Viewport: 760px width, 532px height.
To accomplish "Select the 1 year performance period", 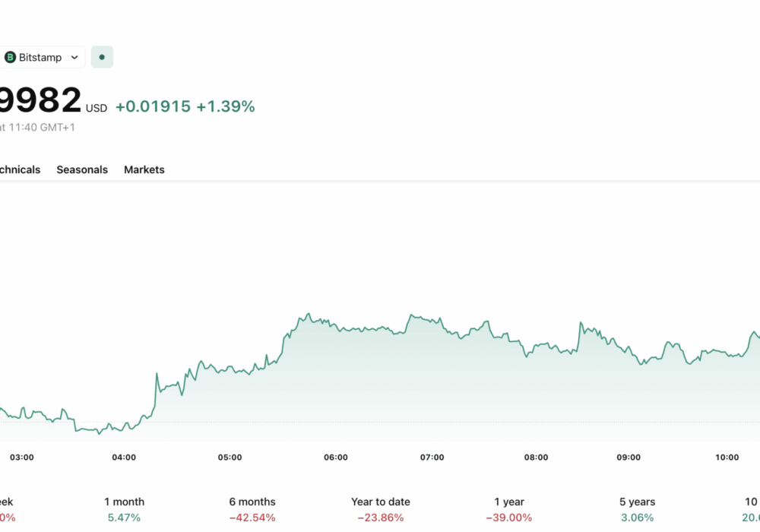I will tap(509, 509).
